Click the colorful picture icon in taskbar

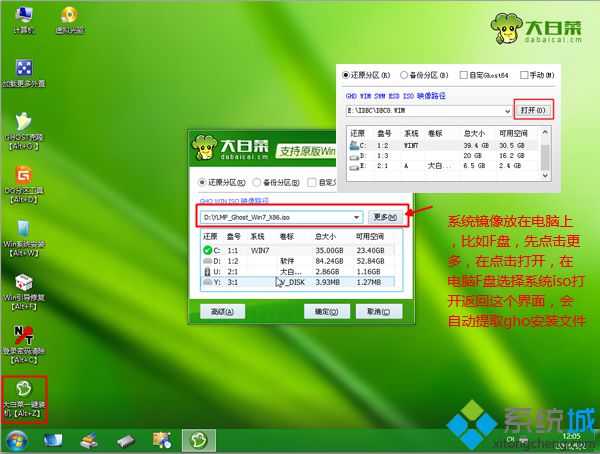click(x=162, y=440)
